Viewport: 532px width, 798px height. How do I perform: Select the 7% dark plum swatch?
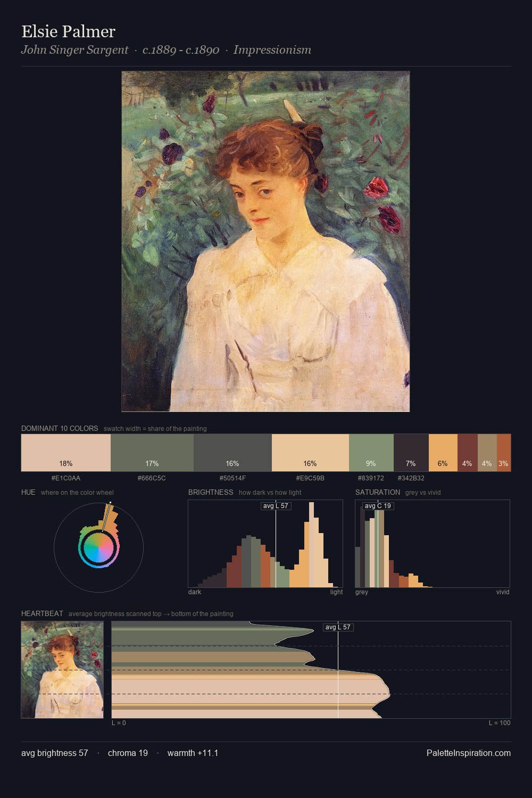[x=411, y=453]
